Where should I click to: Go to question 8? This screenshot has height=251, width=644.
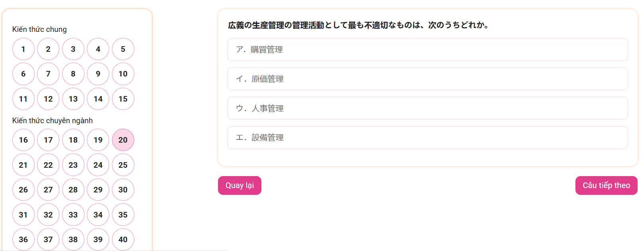(x=73, y=74)
